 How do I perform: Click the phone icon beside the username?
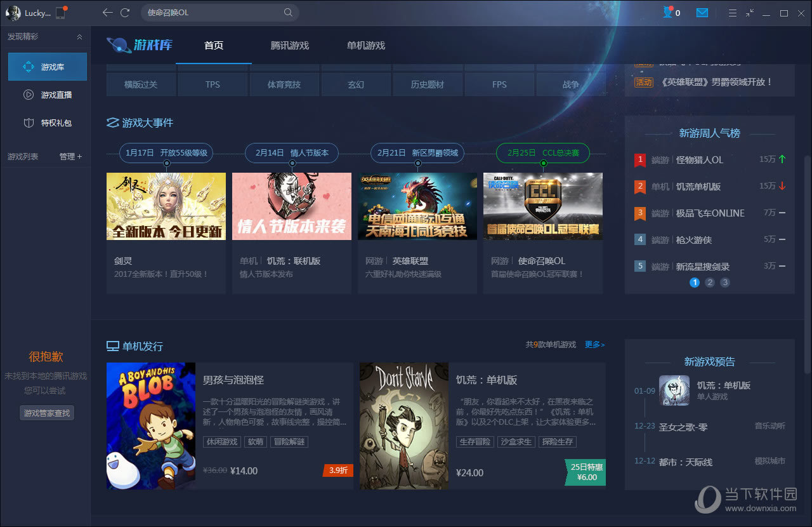tap(61, 13)
